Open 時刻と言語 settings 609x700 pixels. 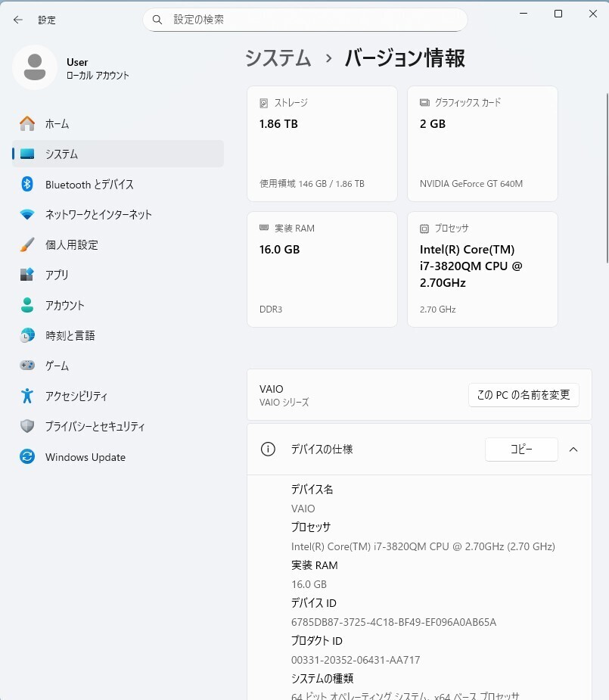pos(118,335)
